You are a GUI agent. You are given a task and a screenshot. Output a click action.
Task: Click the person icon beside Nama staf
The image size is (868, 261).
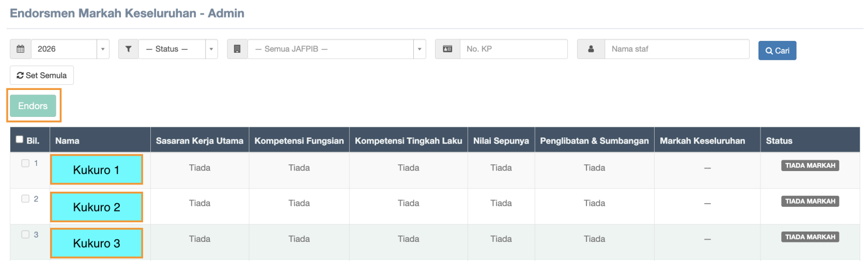pyautogui.click(x=591, y=49)
